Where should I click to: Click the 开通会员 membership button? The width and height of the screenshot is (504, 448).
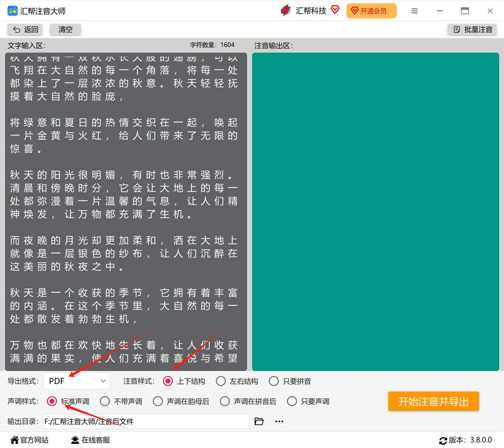371,11
